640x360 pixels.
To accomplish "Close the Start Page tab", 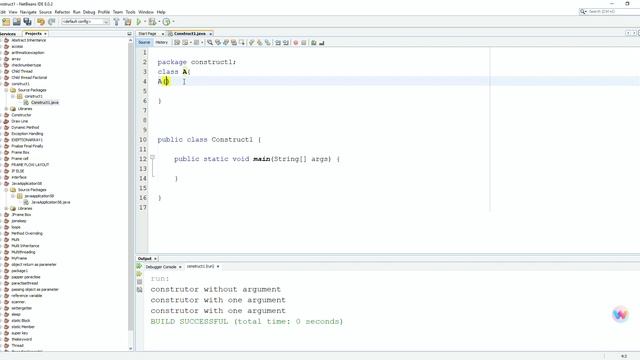I will click(162, 34).
